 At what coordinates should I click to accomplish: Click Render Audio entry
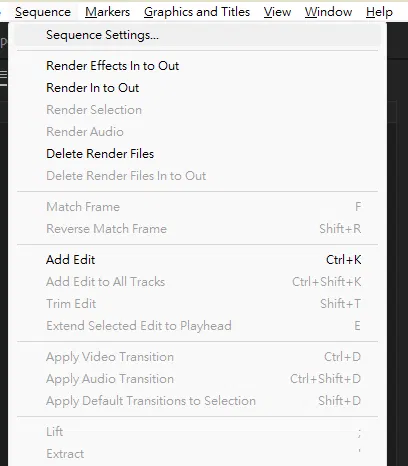point(197,132)
